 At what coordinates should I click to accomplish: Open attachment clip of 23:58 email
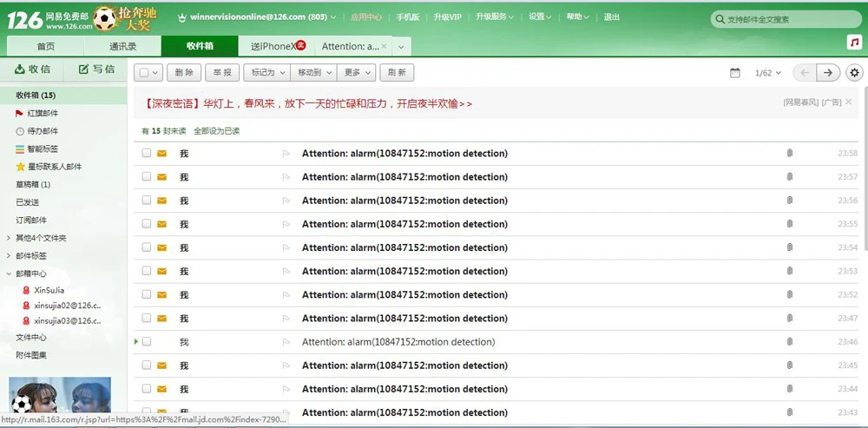[790, 154]
